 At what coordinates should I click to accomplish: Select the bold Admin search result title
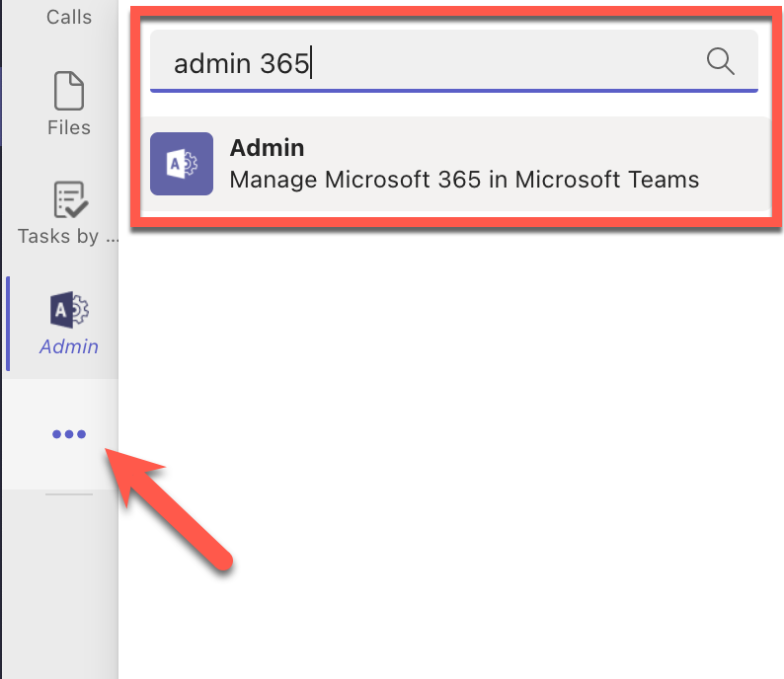pos(267,148)
